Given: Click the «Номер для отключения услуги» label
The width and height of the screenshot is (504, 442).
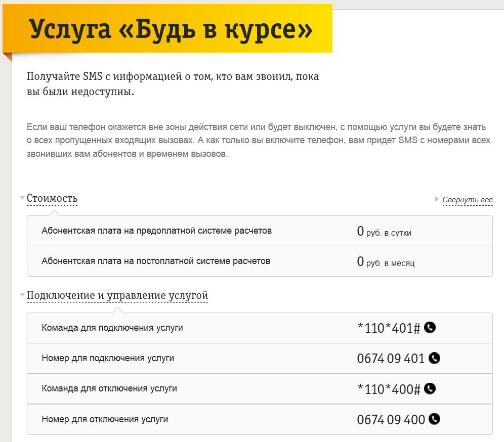Looking at the screenshot, I should pos(105,419).
